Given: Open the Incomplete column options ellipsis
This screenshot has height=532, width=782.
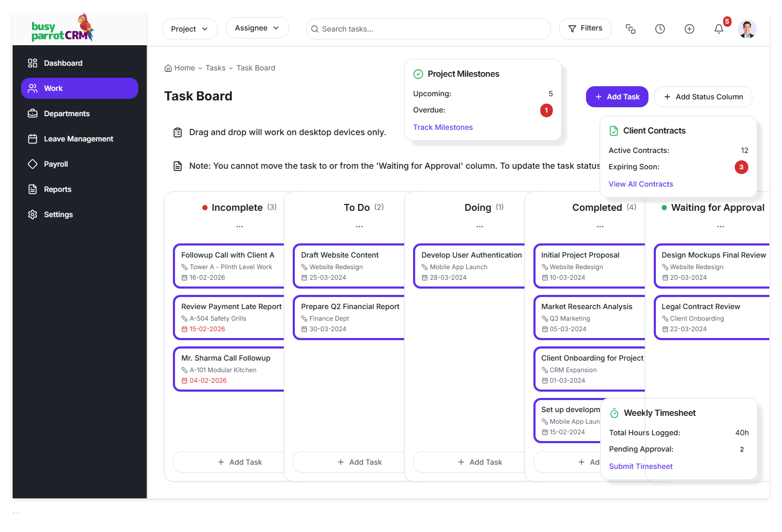Looking at the screenshot, I should [x=240, y=227].
